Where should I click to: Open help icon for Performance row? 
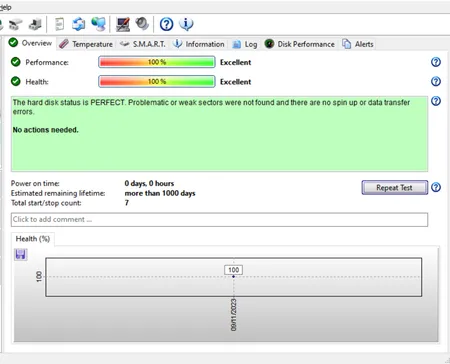436,62
